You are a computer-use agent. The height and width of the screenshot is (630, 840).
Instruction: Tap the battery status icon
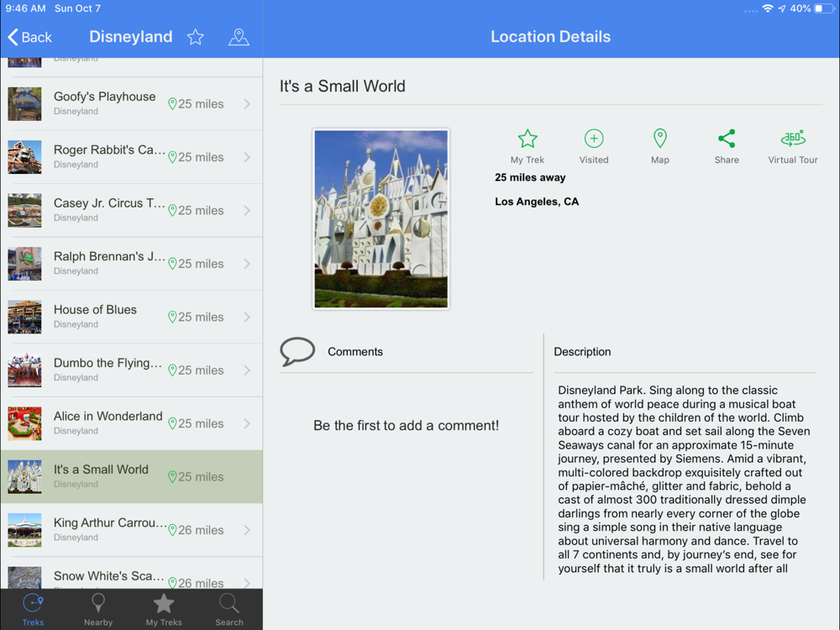825,8
